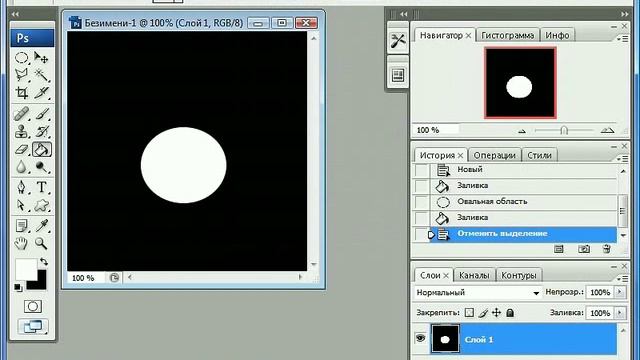
Task: Create new document from current state
Action: tap(559, 249)
